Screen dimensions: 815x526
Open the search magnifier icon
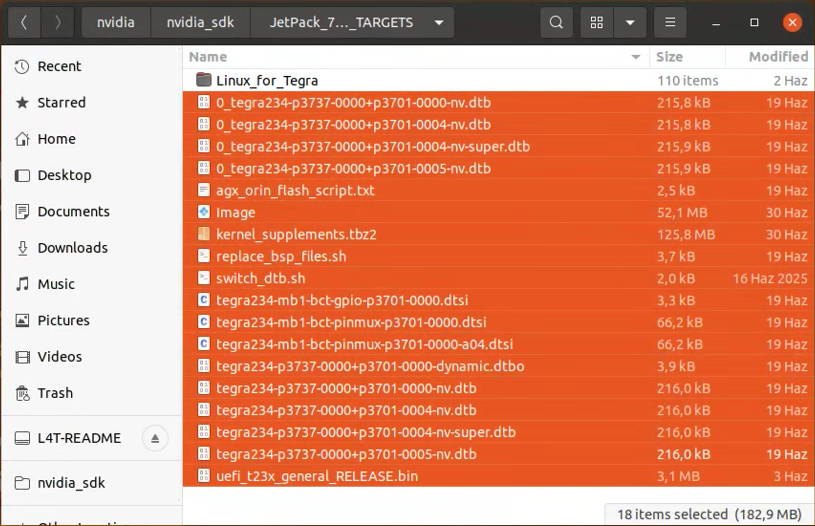(556, 22)
